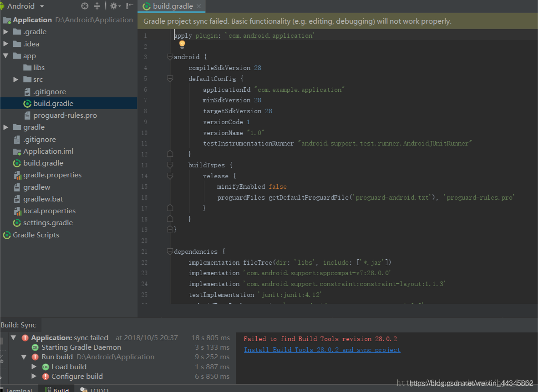This screenshot has height=392, width=538.
Task: Open the Build tool window tab
Action: [x=57, y=390]
